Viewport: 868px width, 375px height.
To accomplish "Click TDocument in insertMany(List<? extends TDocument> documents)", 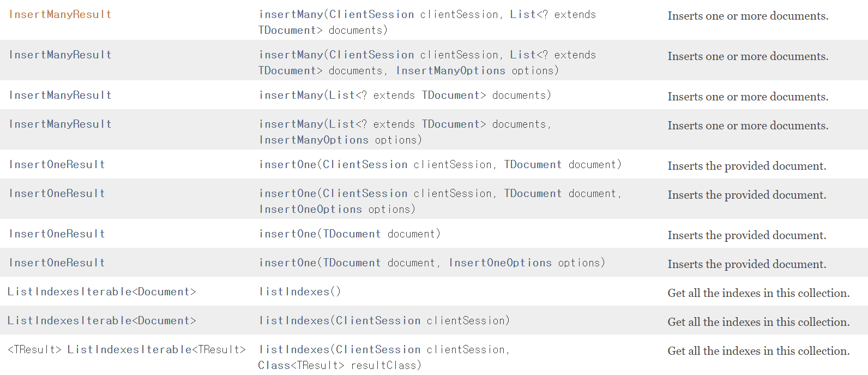I will tap(450, 95).
